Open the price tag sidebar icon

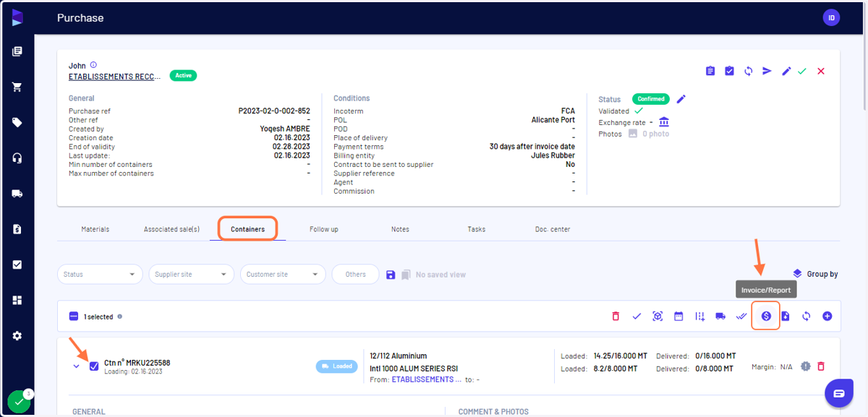[17, 122]
